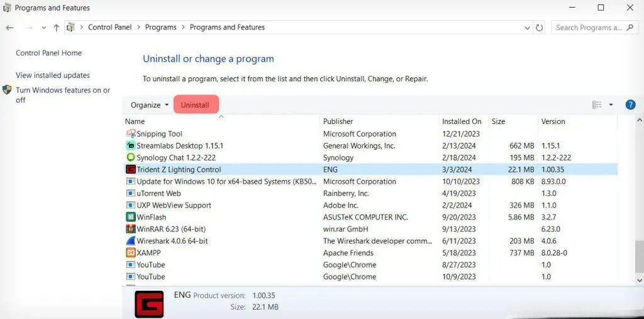The image size is (644, 319).
Task: Go to Control Panel Home
Action: 48,53
